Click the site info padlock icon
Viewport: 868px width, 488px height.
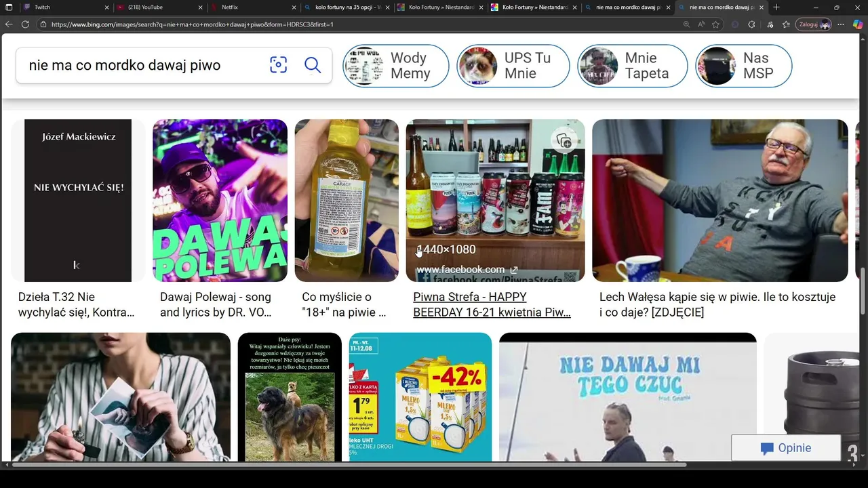(43, 24)
